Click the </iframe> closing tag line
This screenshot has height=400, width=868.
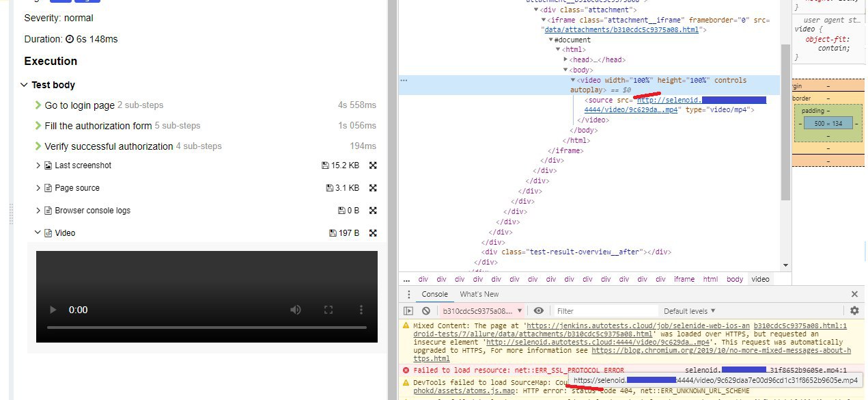[565, 150]
